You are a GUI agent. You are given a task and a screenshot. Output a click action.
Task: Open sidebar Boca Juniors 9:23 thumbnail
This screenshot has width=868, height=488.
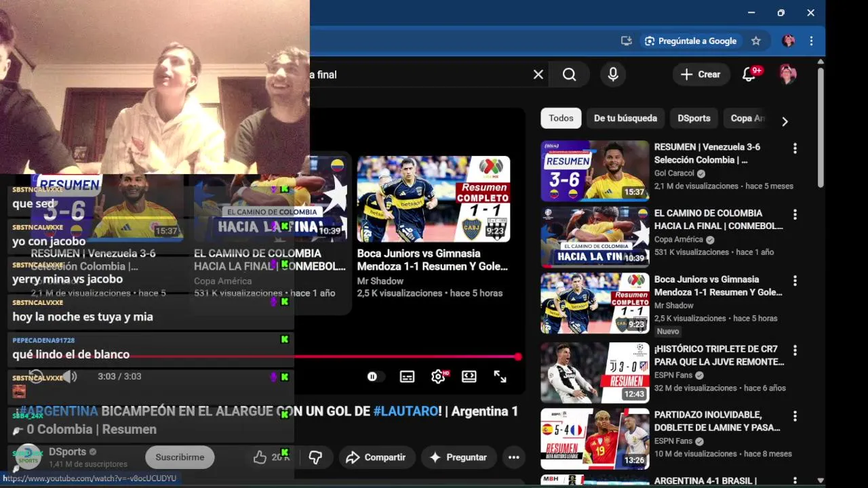click(x=595, y=303)
